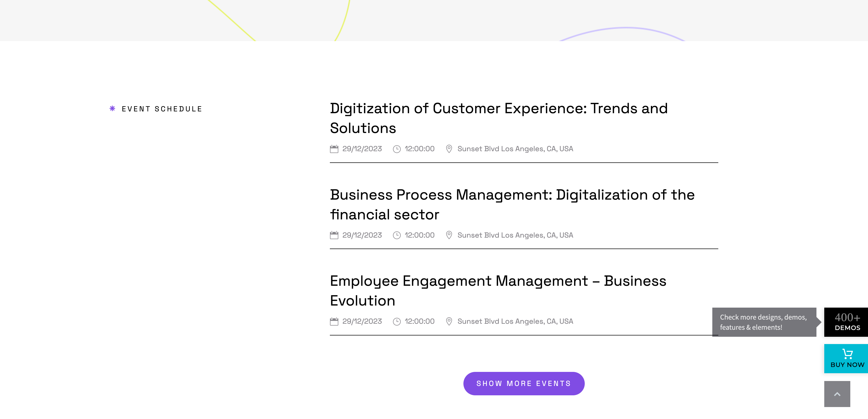Click the clock icon of the Digitization event
The height and width of the screenshot is (419, 868).
tap(397, 149)
